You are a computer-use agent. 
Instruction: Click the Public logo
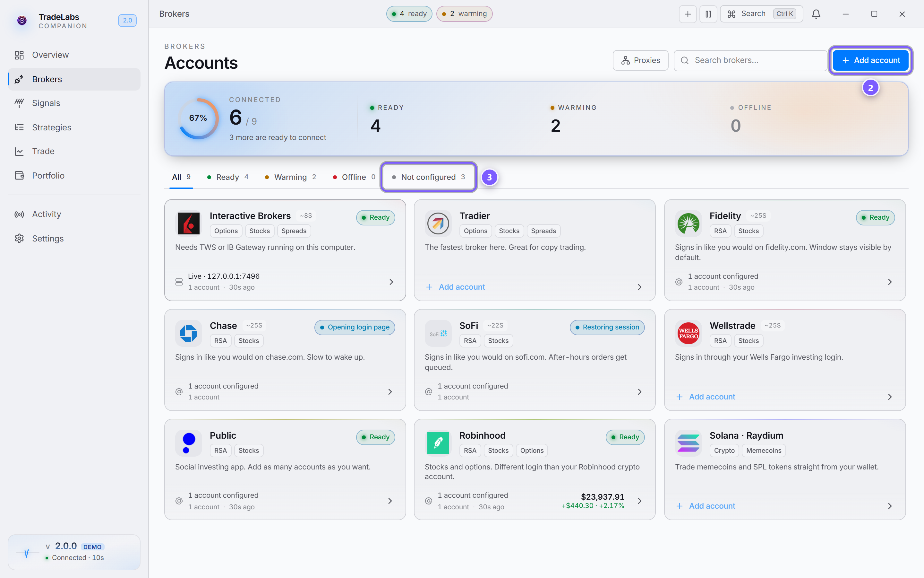(x=189, y=443)
